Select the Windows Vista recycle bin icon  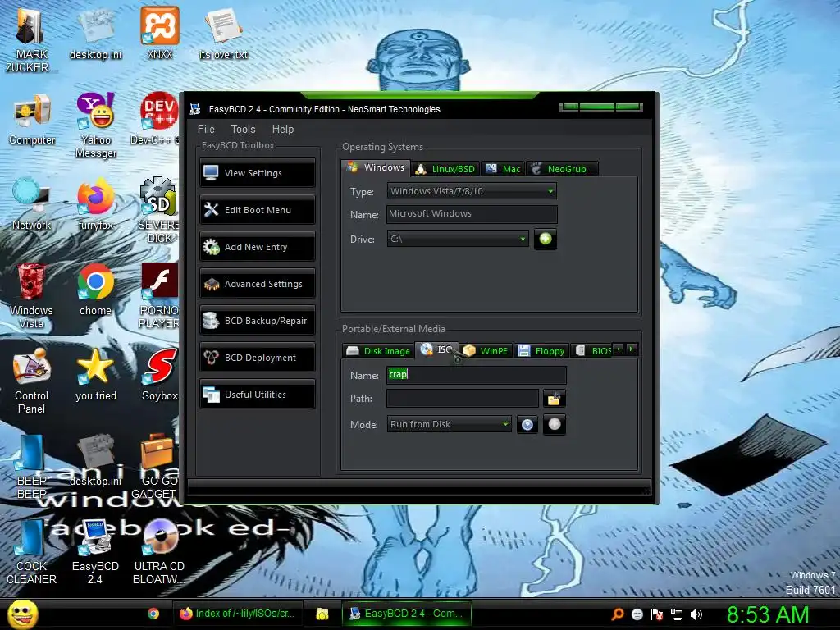(x=31, y=295)
